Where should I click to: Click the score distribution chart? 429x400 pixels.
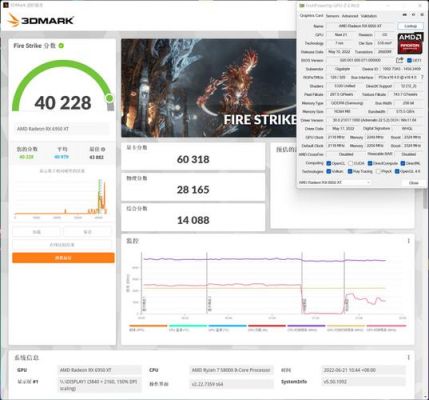coord(61,197)
